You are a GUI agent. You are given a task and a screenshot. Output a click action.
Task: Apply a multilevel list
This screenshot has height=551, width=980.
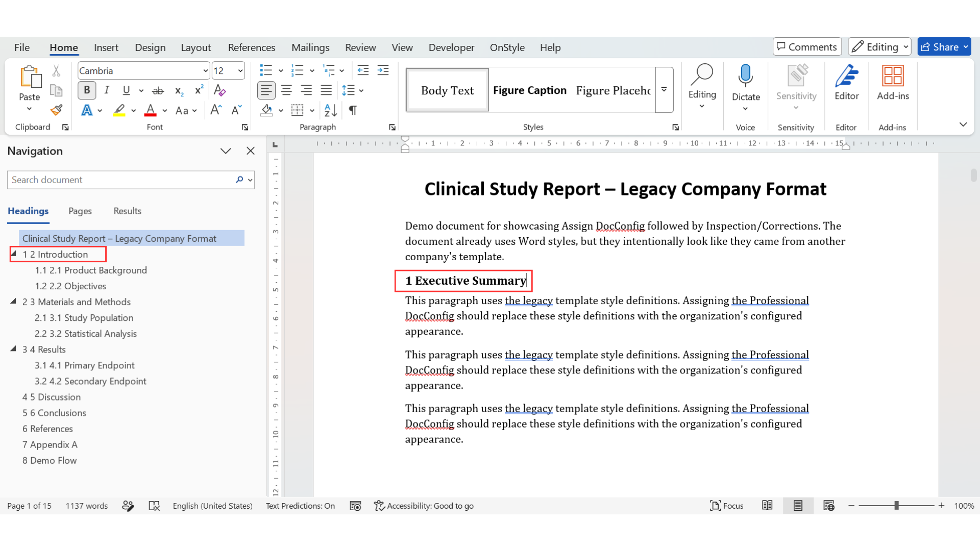click(329, 70)
